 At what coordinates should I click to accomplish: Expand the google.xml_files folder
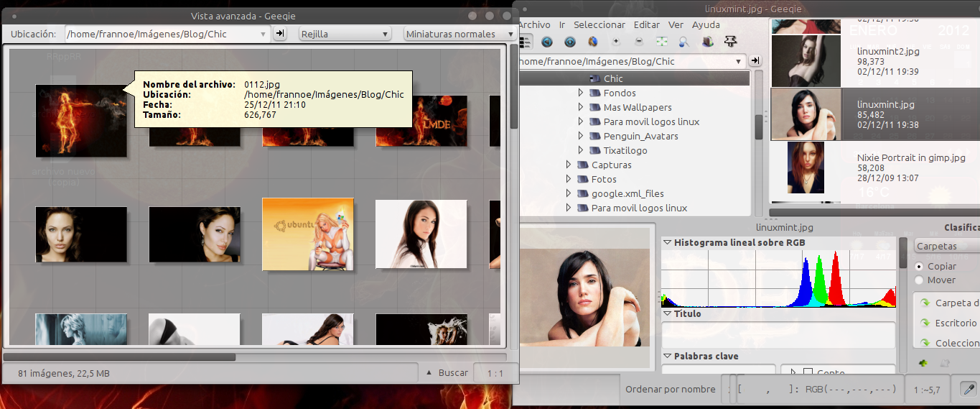click(569, 193)
